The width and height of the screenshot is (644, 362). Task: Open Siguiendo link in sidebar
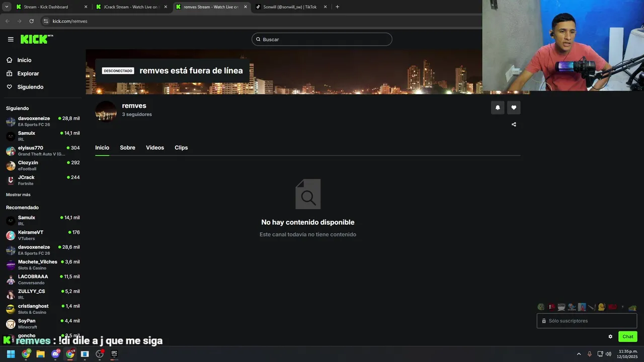[x=30, y=87]
